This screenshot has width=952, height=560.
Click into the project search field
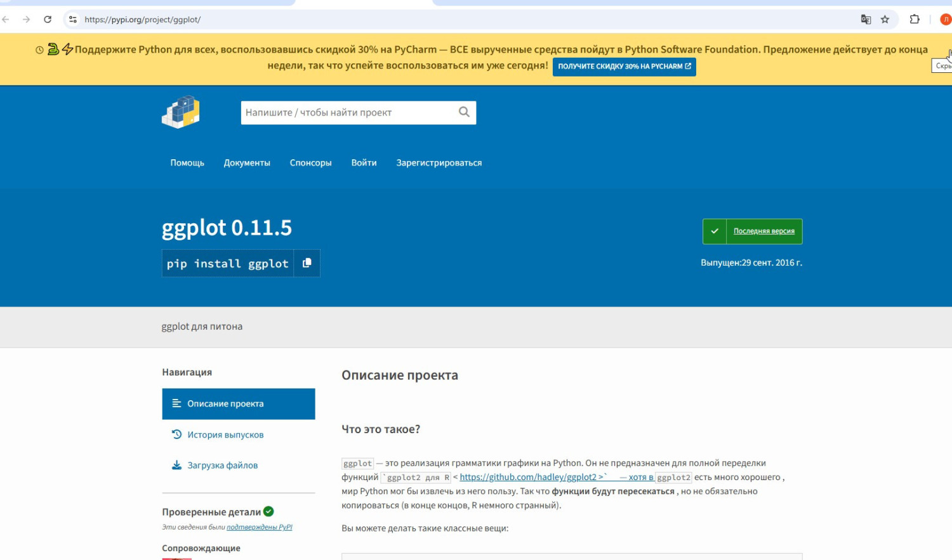pyautogui.click(x=349, y=113)
